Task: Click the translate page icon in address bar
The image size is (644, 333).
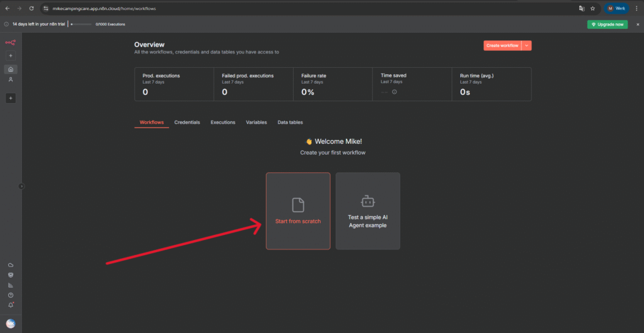Action: click(x=580, y=8)
